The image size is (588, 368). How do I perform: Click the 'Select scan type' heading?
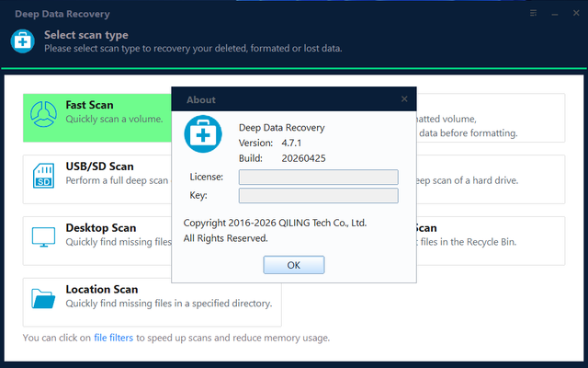point(86,35)
